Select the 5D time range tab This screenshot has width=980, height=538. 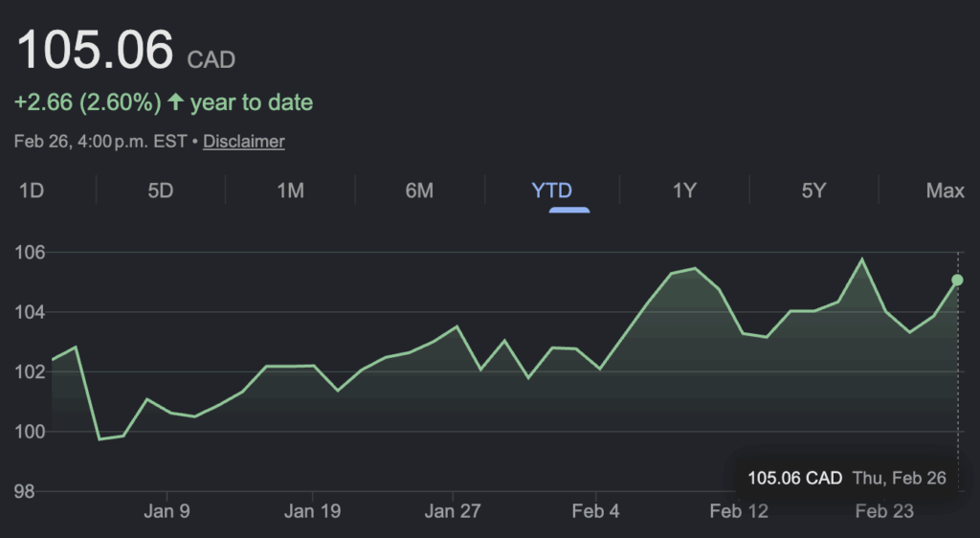(x=160, y=191)
